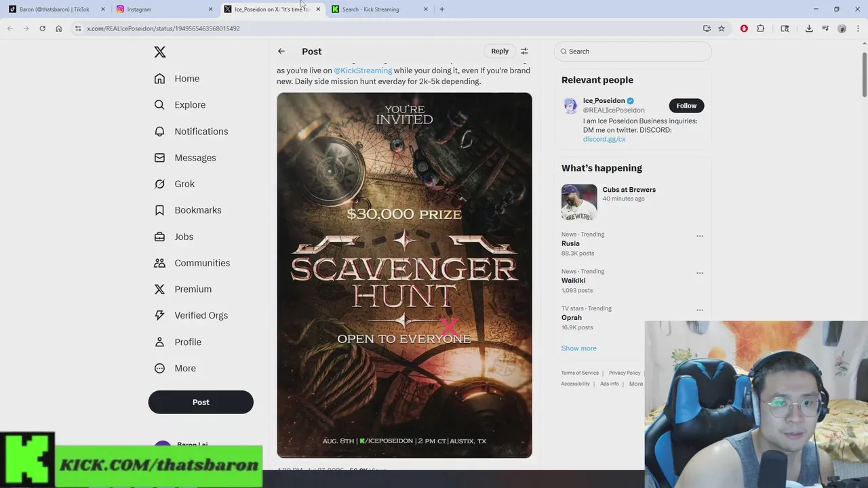Open the Rusia trending topic
The height and width of the screenshot is (488, 868).
570,243
